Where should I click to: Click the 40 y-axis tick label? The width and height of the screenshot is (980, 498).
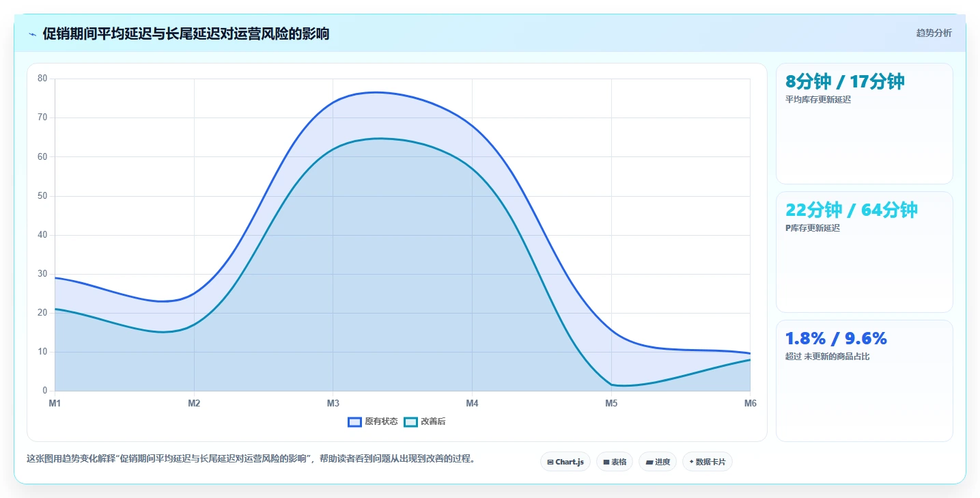point(42,235)
